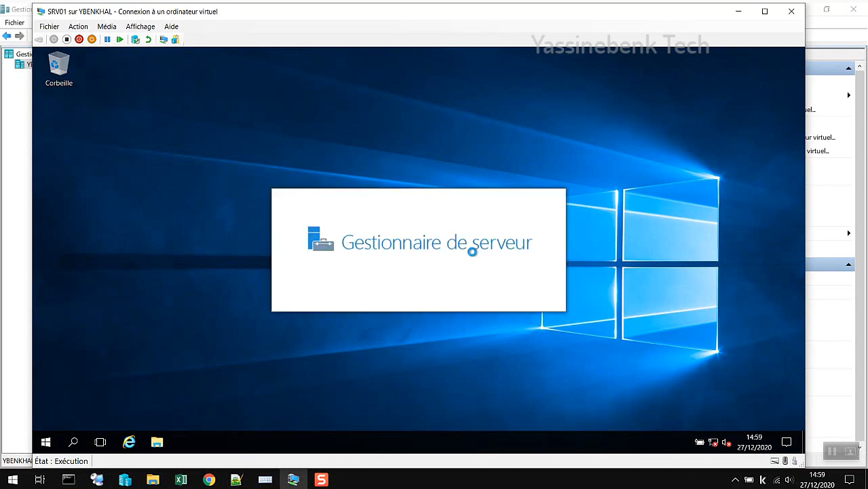
Task: Pause the virtual machine from the toolbar
Action: [107, 39]
